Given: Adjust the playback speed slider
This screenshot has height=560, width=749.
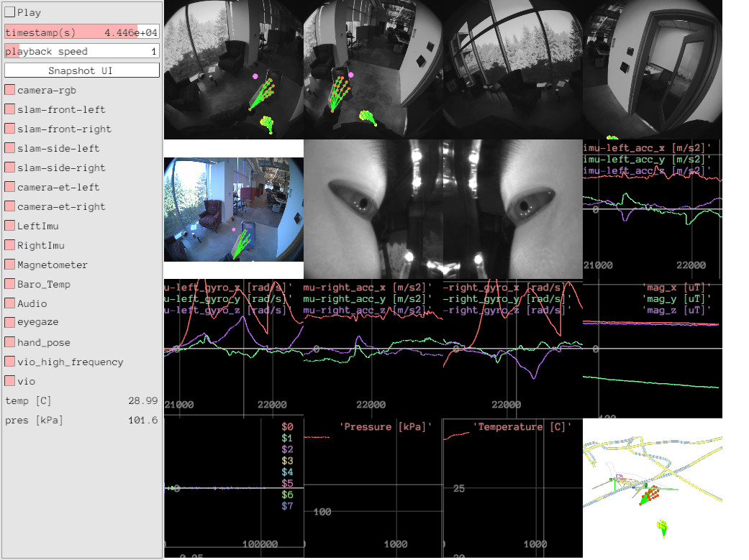Looking at the screenshot, I should click(x=81, y=51).
